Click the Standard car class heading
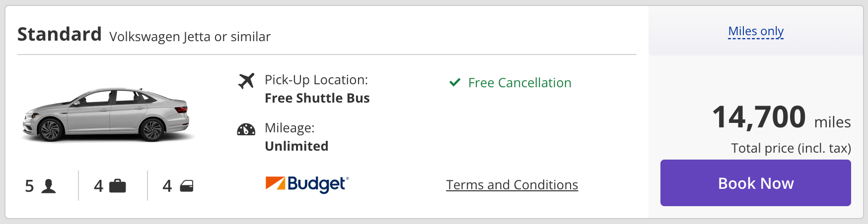This screenshot has height=224, width=868. [x=60, y=35]
